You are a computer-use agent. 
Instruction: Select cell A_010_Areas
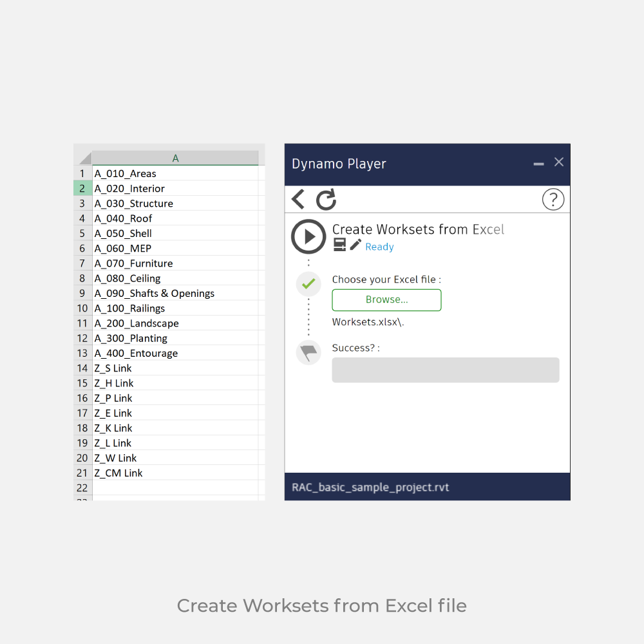tap(175, 173)
